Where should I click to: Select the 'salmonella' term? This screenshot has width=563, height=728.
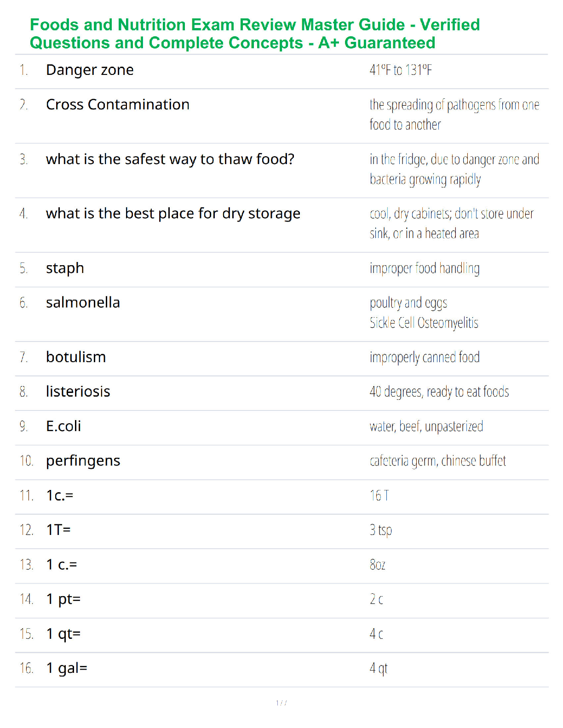(x=83, y=302)
